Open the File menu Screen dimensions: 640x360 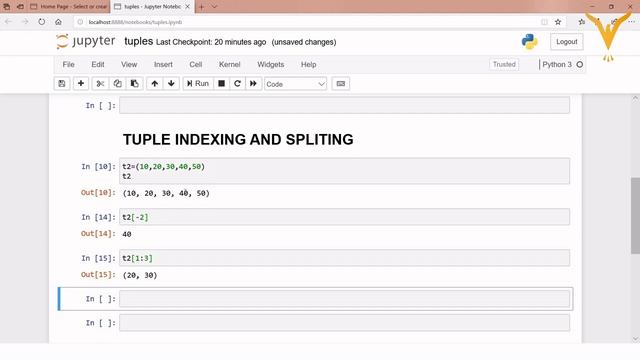69,64
